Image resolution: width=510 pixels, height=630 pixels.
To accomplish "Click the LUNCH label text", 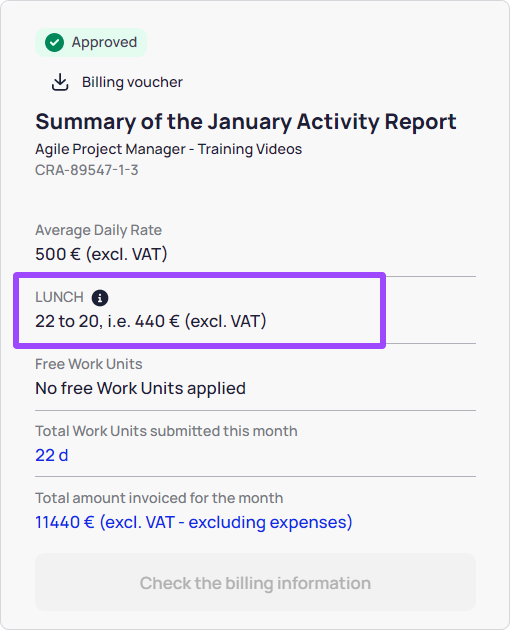I will pyautogui.click(x=59, y=297).
